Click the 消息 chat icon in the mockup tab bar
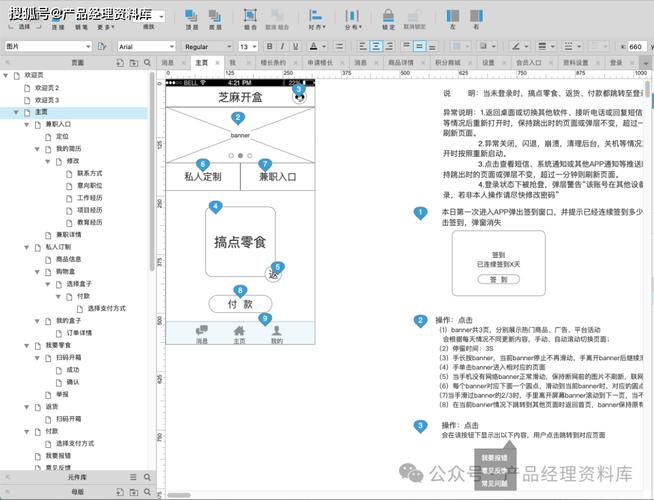The width and height of the screenshot is (654, 500). tap(202, 331)
